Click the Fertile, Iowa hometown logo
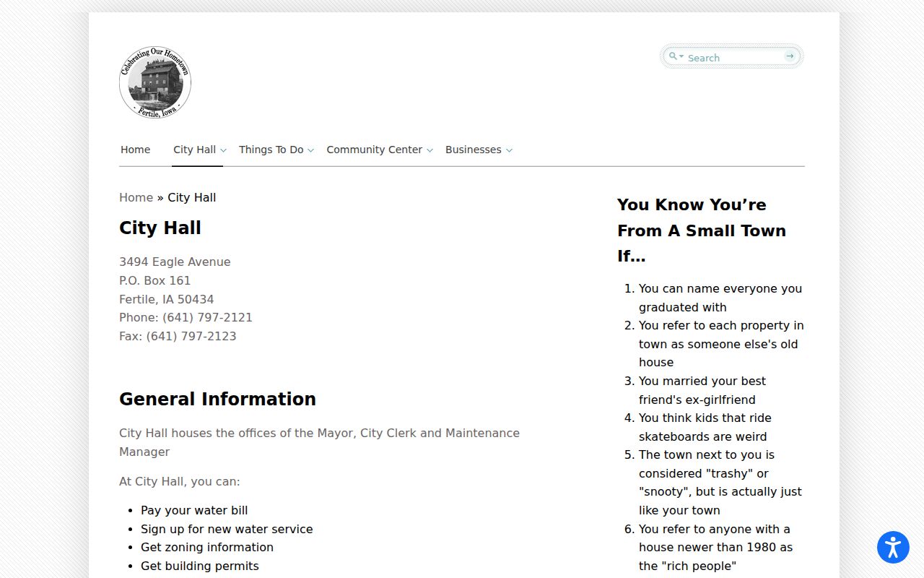924x578 pixels. [155, 83]
